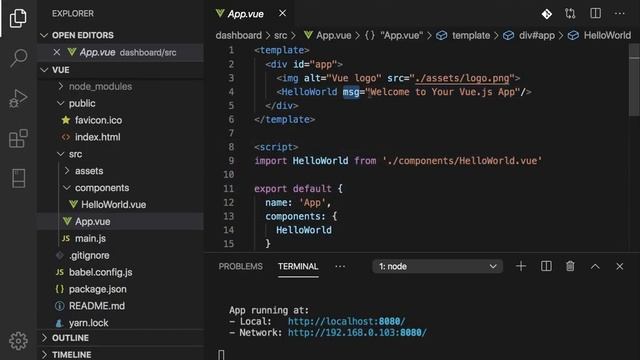Viewport: 640px width, 360px height.
Task: Open the terminal selector '1: node' dropdown
Action: coord(437,267)
